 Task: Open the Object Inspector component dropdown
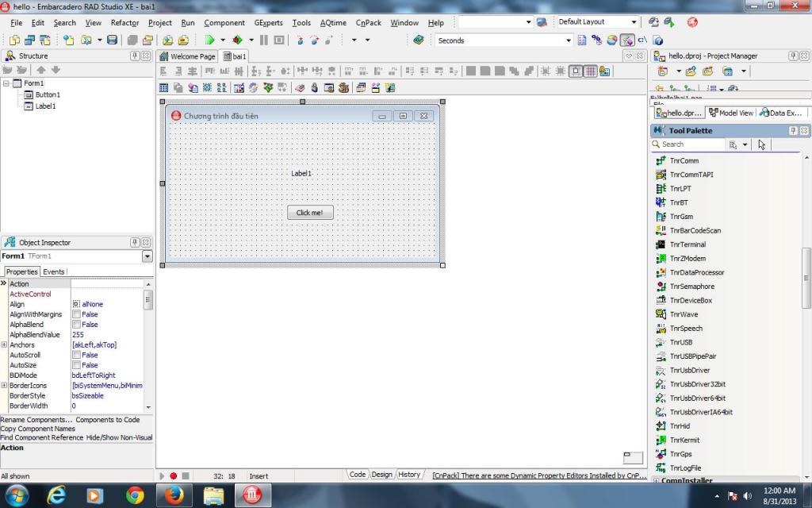[147, 256]
